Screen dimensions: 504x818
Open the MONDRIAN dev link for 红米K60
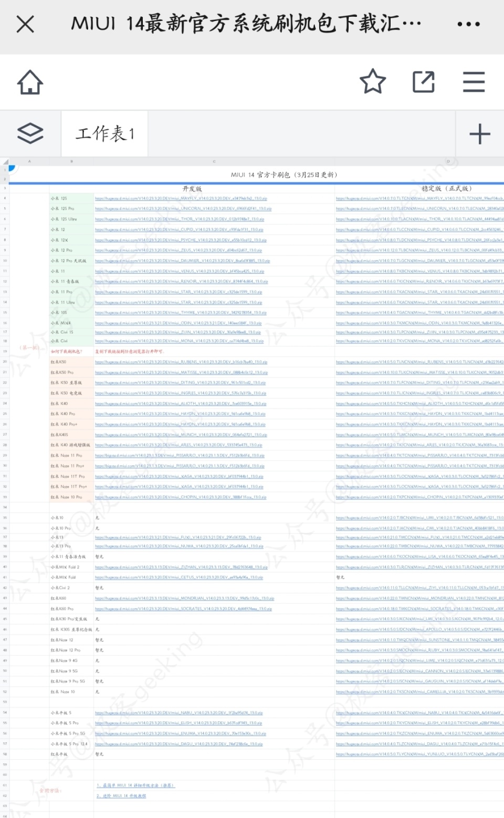coord(184,598)
